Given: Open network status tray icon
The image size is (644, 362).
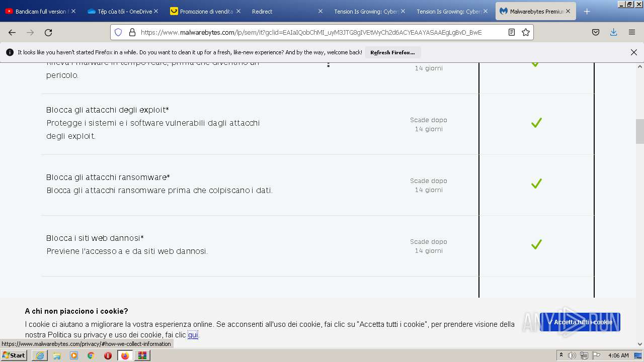Looking at the screenshot, I should (584, 355).
